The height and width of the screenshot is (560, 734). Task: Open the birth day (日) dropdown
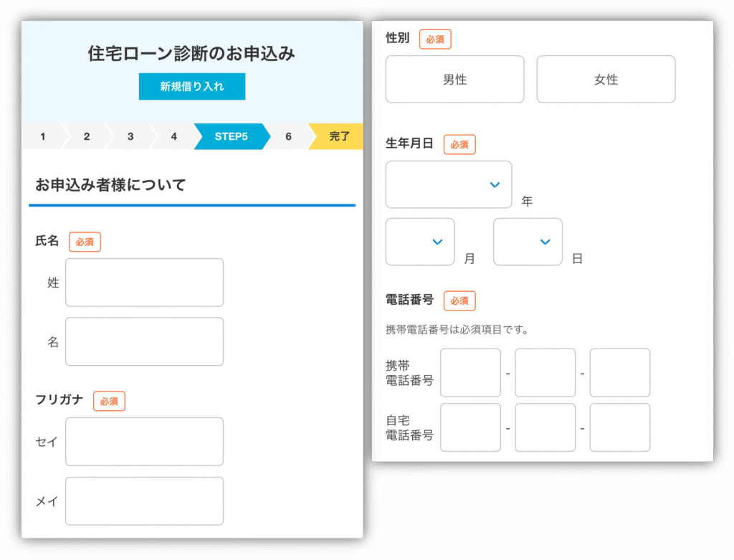pos(528,242)
